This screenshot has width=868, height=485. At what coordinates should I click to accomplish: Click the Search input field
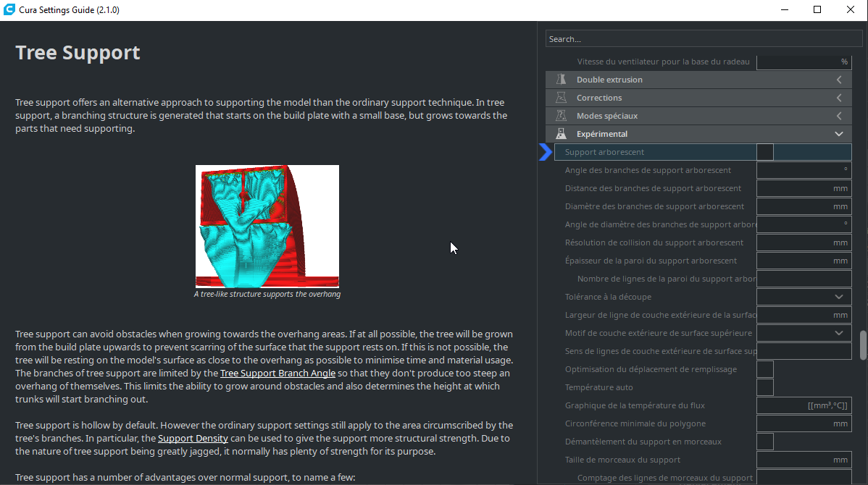704,38
